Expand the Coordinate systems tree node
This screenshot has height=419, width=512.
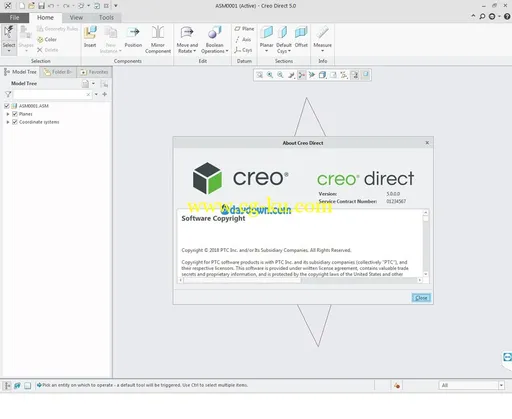click(x=8, y=122)
